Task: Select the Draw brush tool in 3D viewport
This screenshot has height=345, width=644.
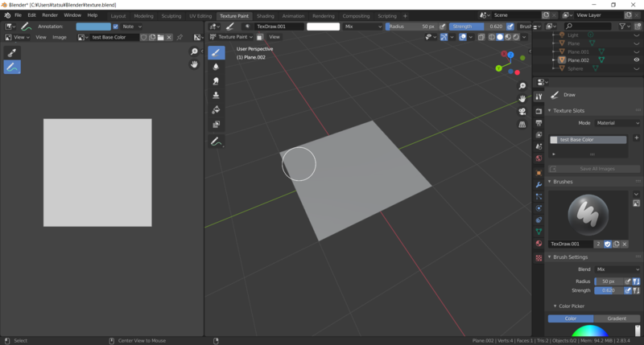Action: coord(216,52)
